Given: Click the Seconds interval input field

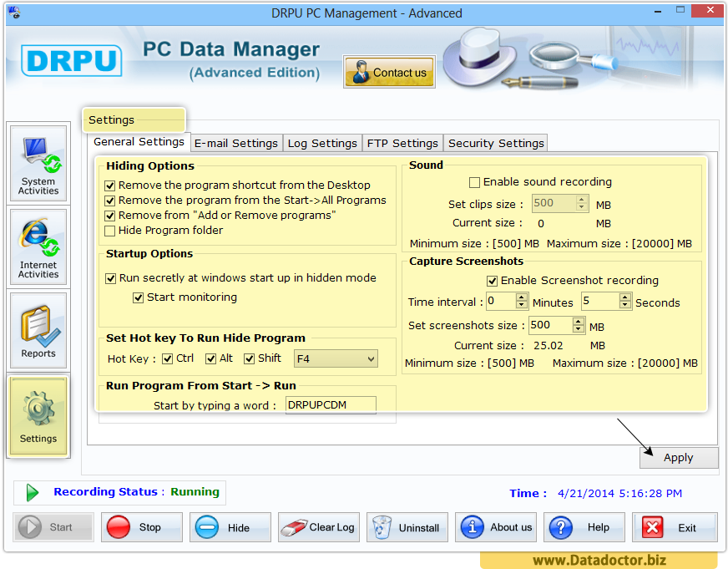Looking at the screenshot, I should pyautogui.click(x=601, y=301).
